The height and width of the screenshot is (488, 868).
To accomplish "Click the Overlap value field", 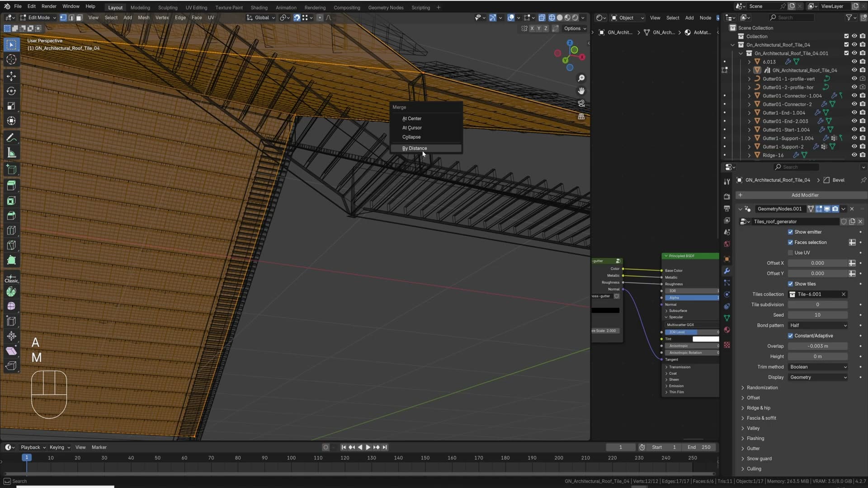I will coord(818,346).
